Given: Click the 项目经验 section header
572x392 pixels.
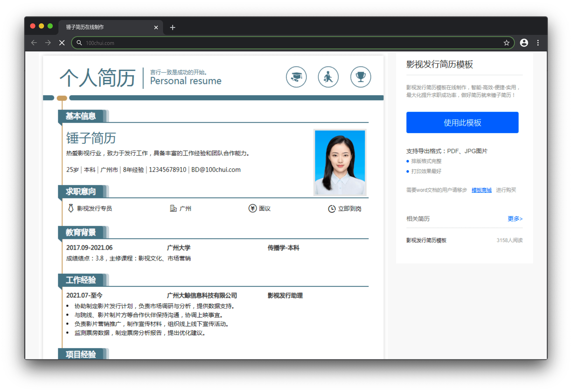Looking at the screenshot, I should [81, 354].
